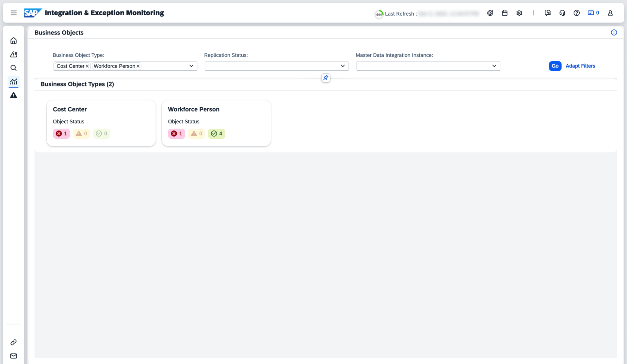Click the link icon in sidebar
This screenshot has width=627, height=364.
(x=13, y=342)
